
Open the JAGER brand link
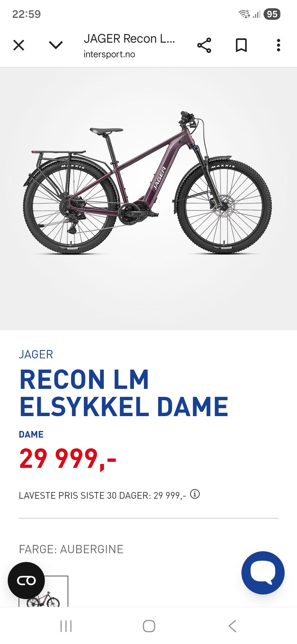pyautogui.click(x=36, y=354)
